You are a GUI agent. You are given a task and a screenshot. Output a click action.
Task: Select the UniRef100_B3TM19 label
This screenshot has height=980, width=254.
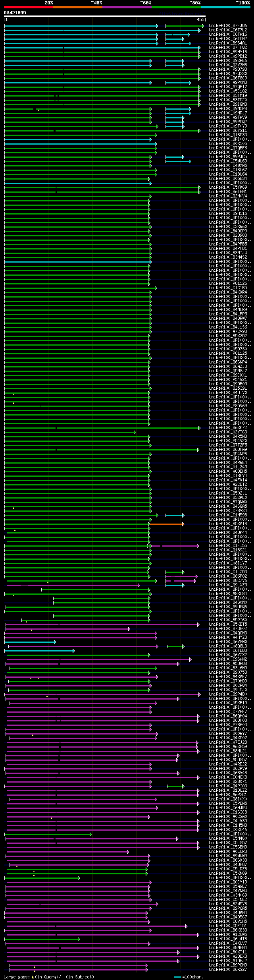tap(228, 96)
